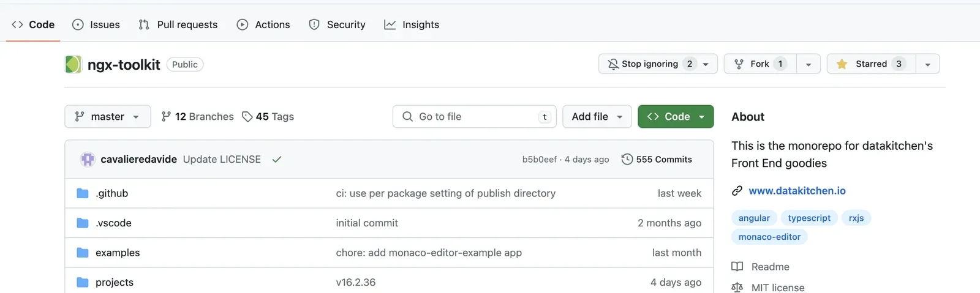This screenshot has height=293, width=980.
Task: View the 555 Commits history
Action: pos(657,159)
